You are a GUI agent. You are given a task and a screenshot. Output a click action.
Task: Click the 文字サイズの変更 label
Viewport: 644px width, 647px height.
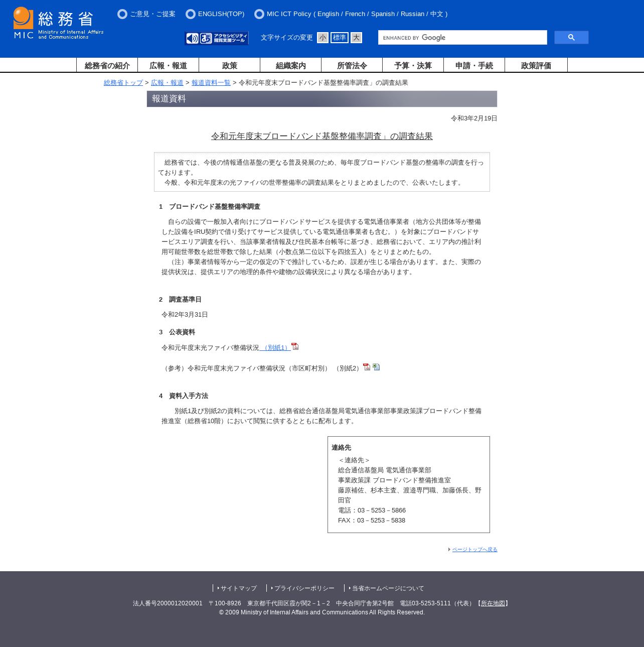[x=287, y=38]
